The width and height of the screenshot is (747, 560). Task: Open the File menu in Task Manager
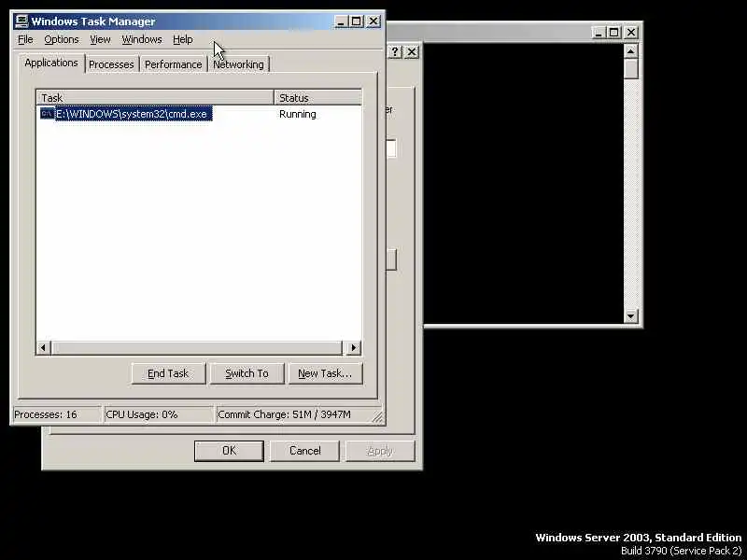tap(25, 39)
